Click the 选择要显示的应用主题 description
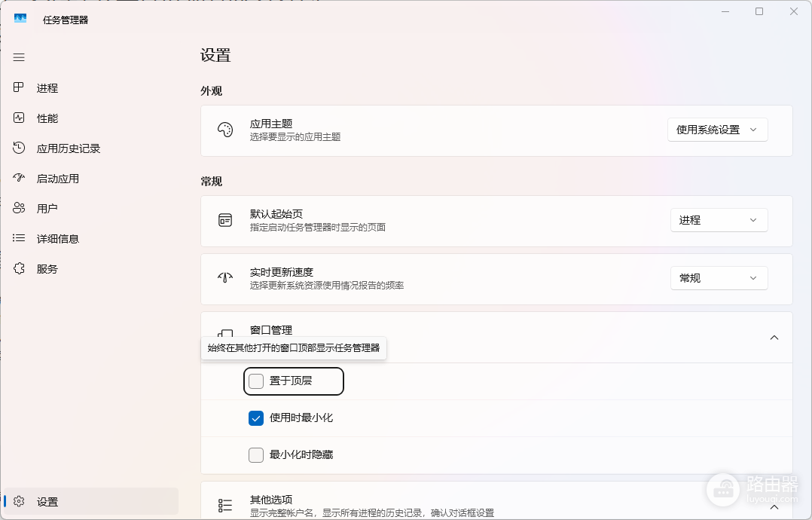812x520 pixels. coord(295,136)
